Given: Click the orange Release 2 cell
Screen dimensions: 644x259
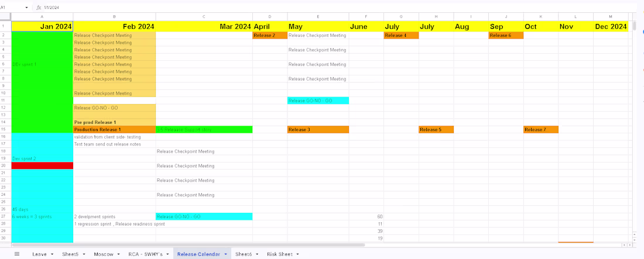Looking at the screenshot, I should coord(270,35).
